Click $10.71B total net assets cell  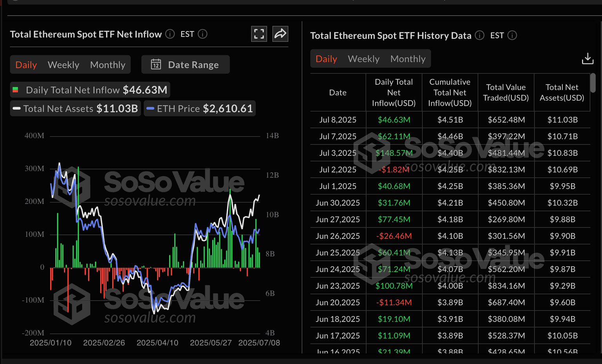pos(562,136)
